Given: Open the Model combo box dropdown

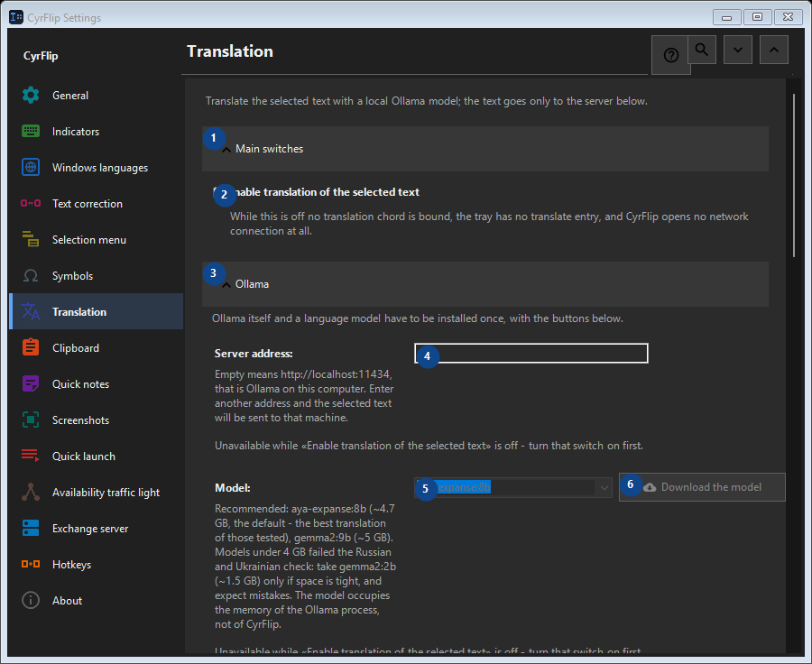Looking at the screenshot, I should (x=604, y=487).
